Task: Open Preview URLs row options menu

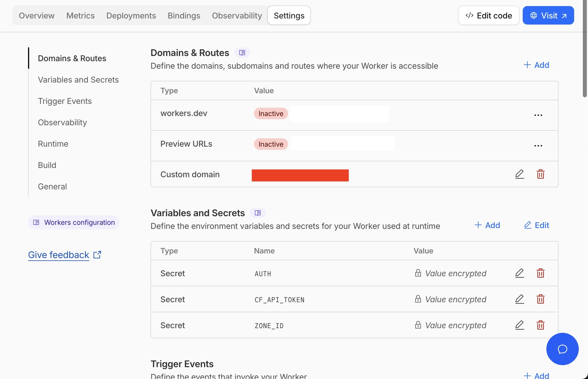Action: (x=538, y=146)
